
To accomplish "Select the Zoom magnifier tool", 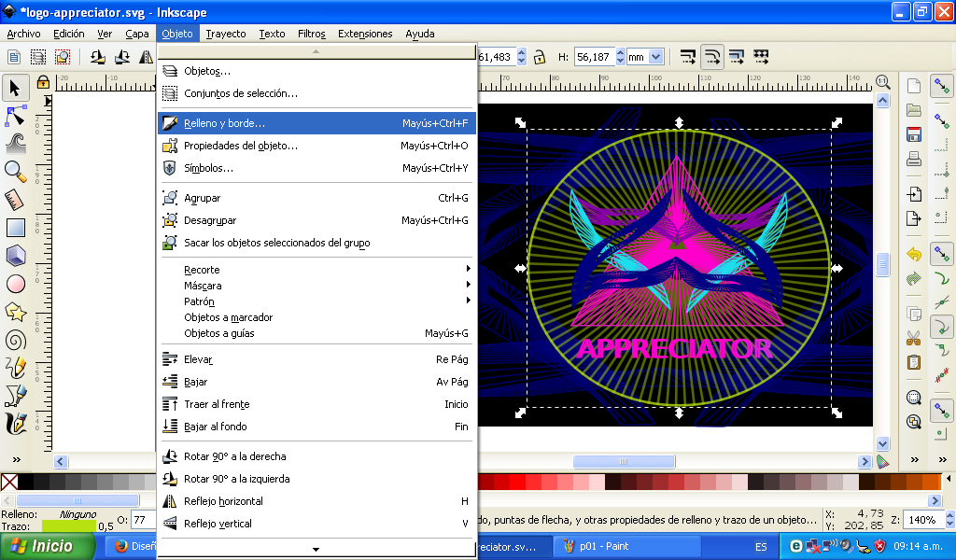I will [x=15, y=172].
